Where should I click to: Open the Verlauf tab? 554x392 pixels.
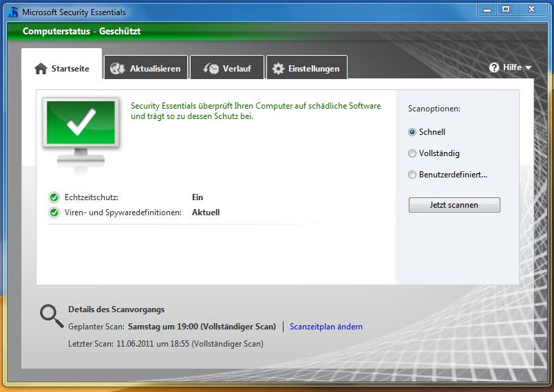(227, 67)
